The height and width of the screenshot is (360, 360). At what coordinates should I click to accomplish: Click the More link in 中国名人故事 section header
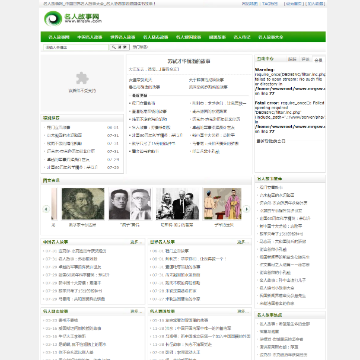pyautogui.click(x=136, y=242)
